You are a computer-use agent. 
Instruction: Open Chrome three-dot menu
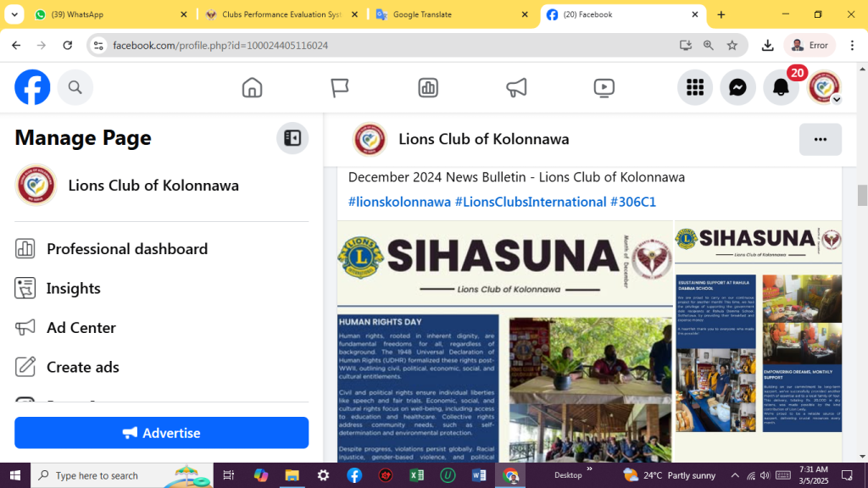(x=852, y=46)
